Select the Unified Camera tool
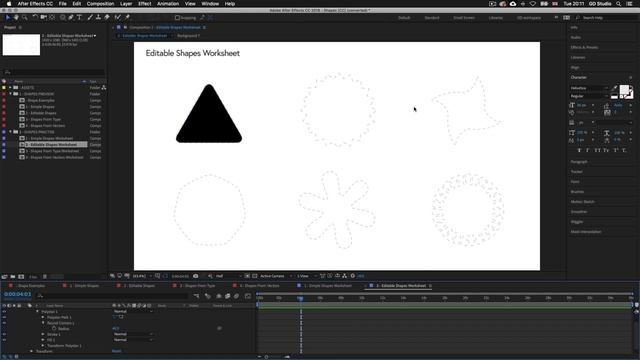The height and width of the screenshot is (360, 640). click(44, 18)
